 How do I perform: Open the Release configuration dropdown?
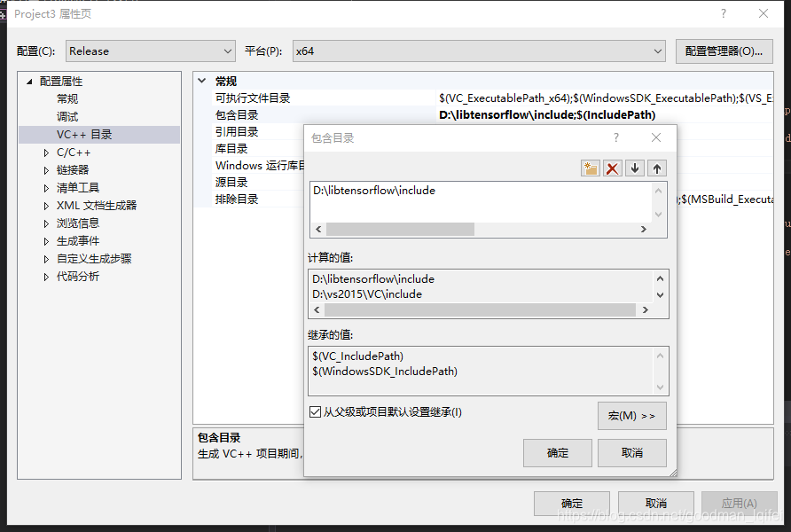click(228, 51)
